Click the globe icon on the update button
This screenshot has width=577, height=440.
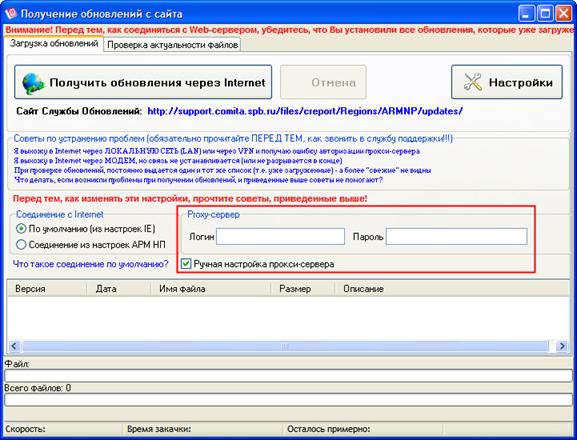tap(33, 84)
